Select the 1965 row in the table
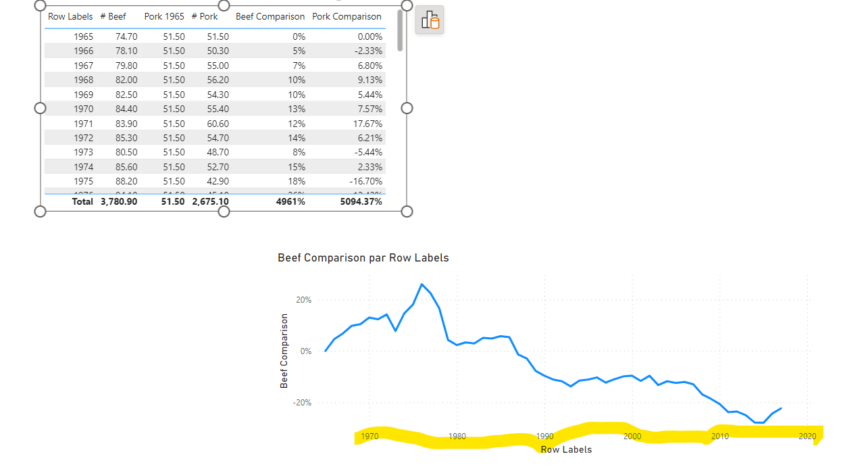Screen dimensions: 868x475 tap(84, 36)
